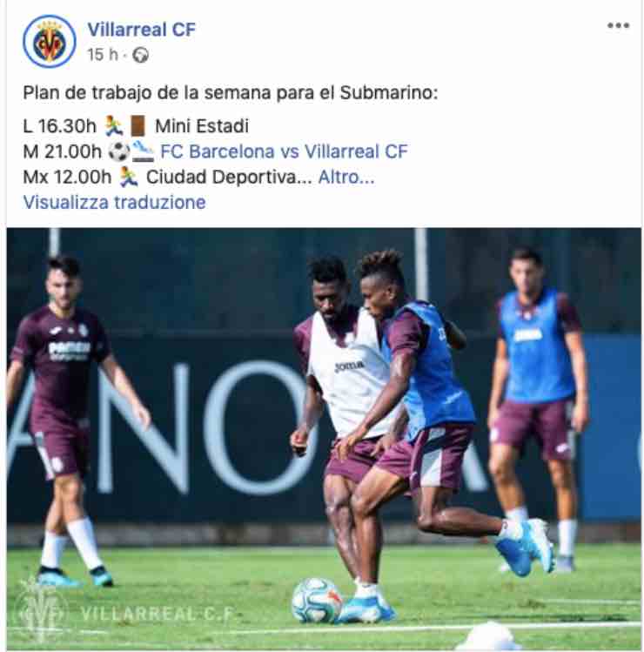Click the running man emoji beside Mini Estadi

(x=113, y=126)
